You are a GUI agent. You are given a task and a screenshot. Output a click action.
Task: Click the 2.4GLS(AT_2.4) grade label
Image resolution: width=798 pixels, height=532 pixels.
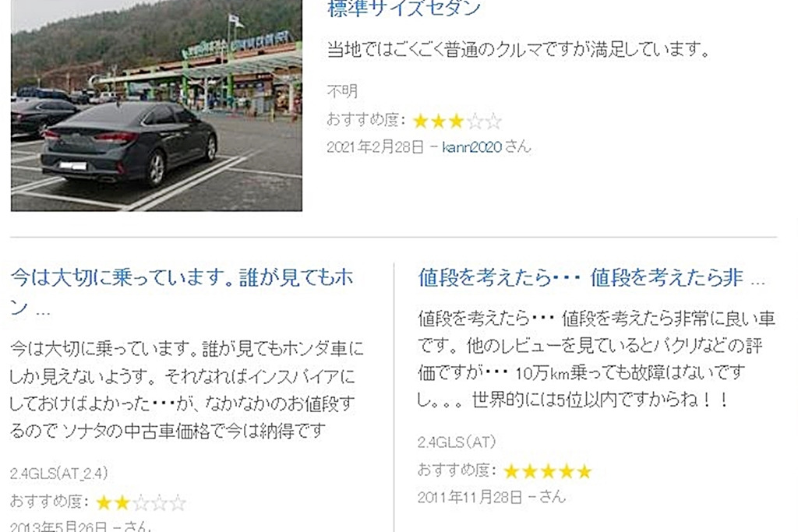tap(59, 474)
